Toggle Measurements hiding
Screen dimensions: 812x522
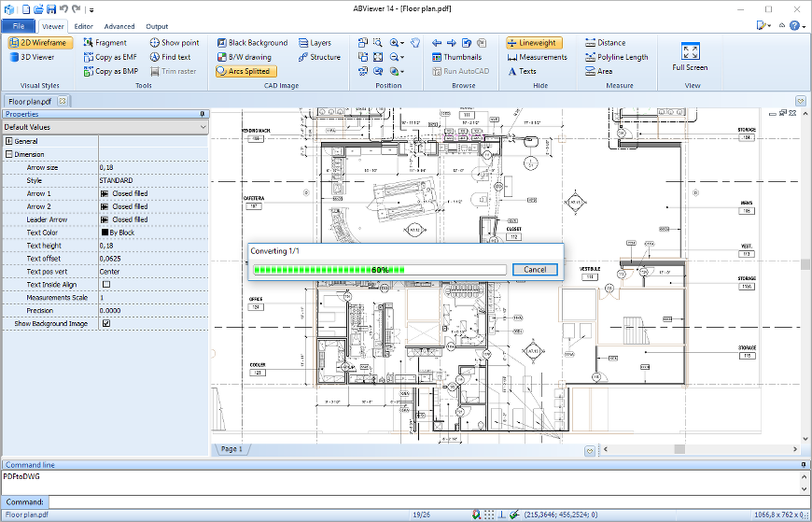[537, 57]
